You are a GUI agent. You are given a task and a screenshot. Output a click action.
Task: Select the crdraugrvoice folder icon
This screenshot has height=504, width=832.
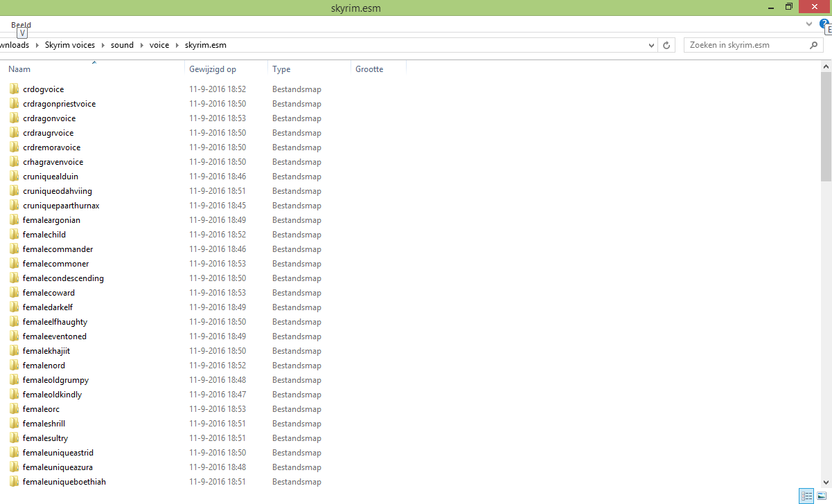click(14, 133)
